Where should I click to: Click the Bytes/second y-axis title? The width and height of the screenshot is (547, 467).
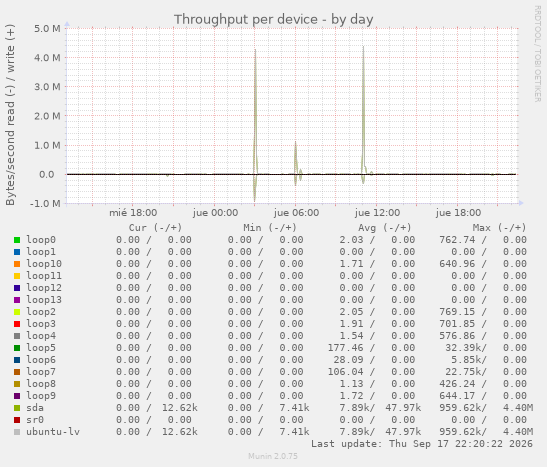[10, 115]
